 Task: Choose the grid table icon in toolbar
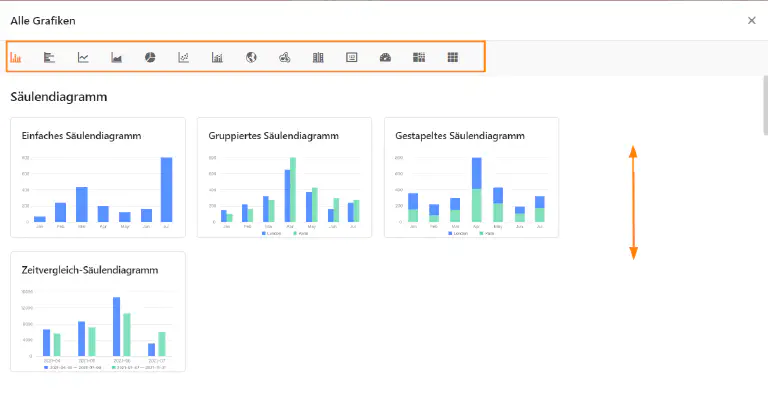pos(453,57)
